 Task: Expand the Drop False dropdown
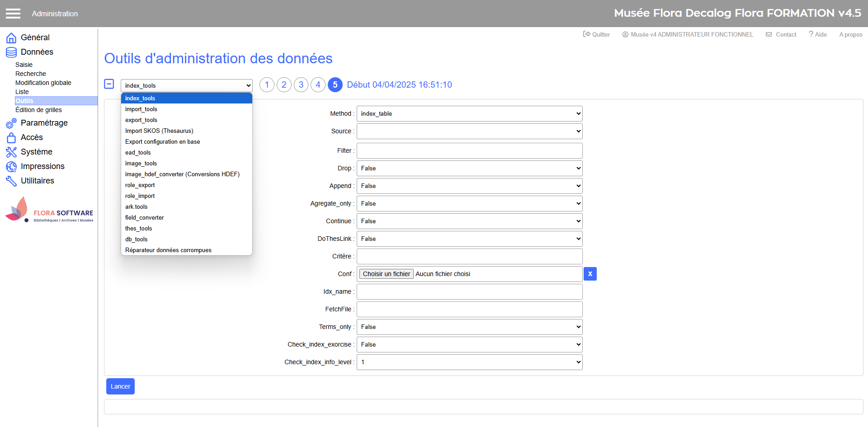coord(469,169)
